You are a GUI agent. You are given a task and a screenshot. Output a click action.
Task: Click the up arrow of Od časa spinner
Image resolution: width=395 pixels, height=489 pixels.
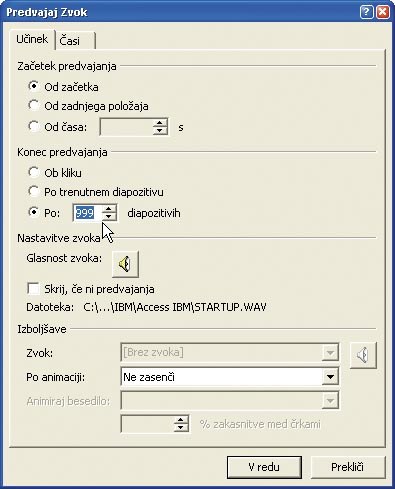160,123
